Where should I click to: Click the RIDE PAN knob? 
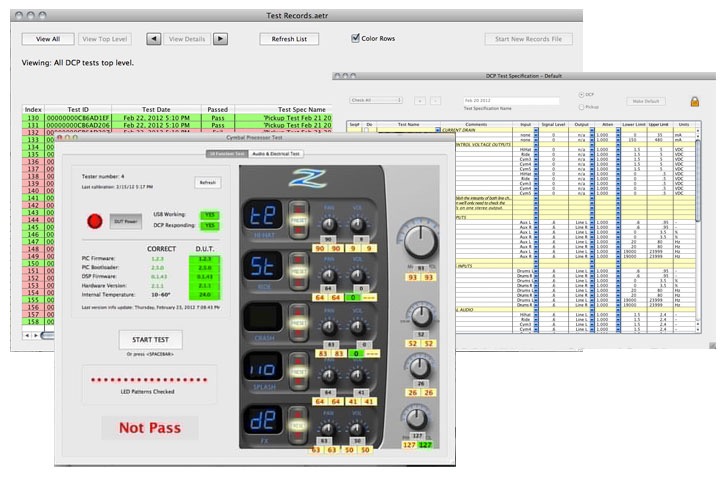point(329,276)
